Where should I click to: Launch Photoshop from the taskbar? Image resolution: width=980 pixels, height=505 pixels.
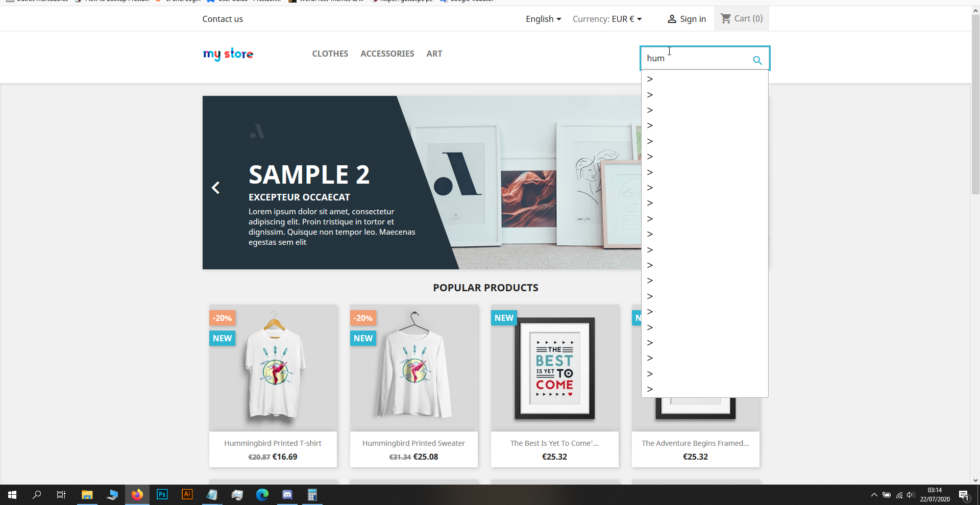click(162, 495)
